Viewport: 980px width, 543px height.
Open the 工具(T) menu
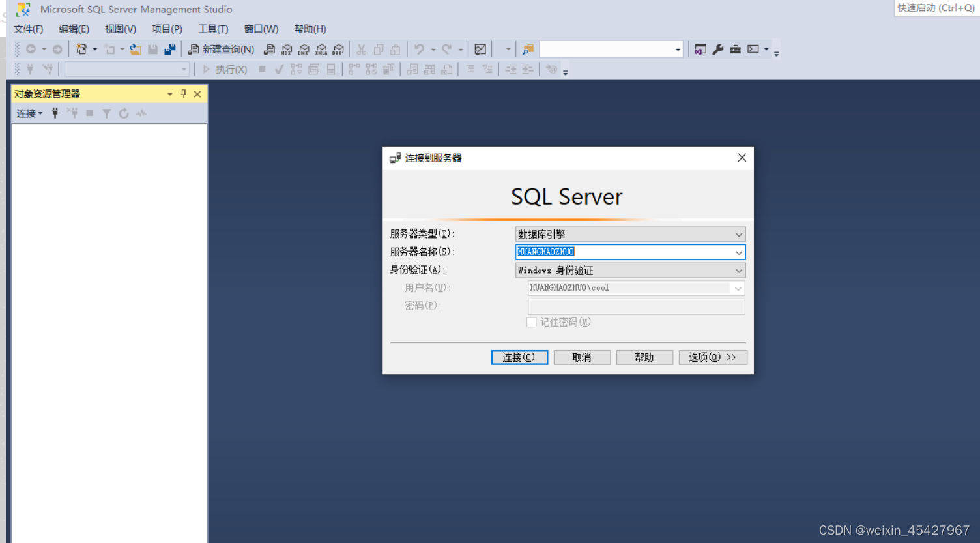coord(213,29)
